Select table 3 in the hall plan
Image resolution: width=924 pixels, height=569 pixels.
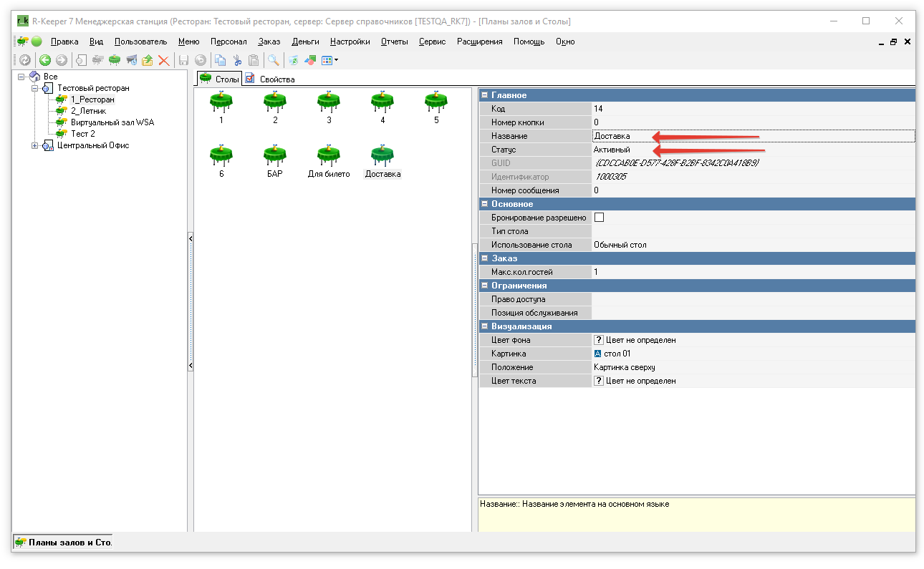pyautogui.click(x=329, y=104)
